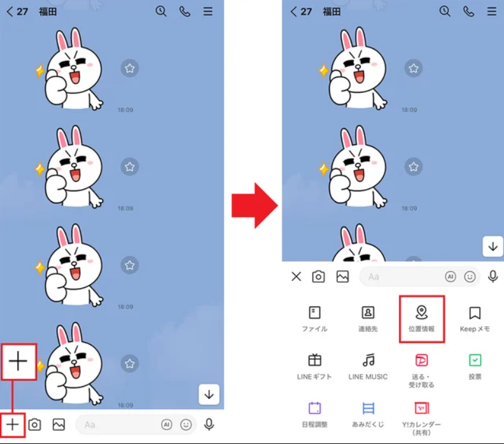
Task: Star the bottom sticker in left chat
Action: pyautogui.click(x=130, y=364)
